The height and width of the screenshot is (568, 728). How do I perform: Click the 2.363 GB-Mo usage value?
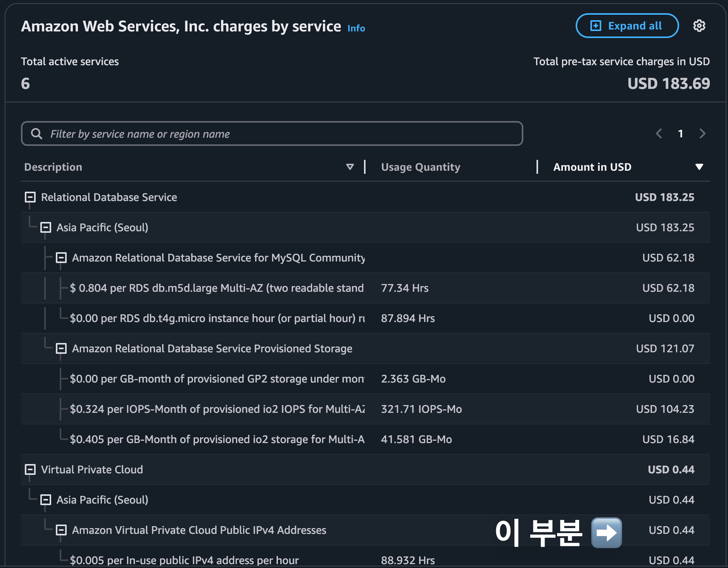(x=413, y=379)
